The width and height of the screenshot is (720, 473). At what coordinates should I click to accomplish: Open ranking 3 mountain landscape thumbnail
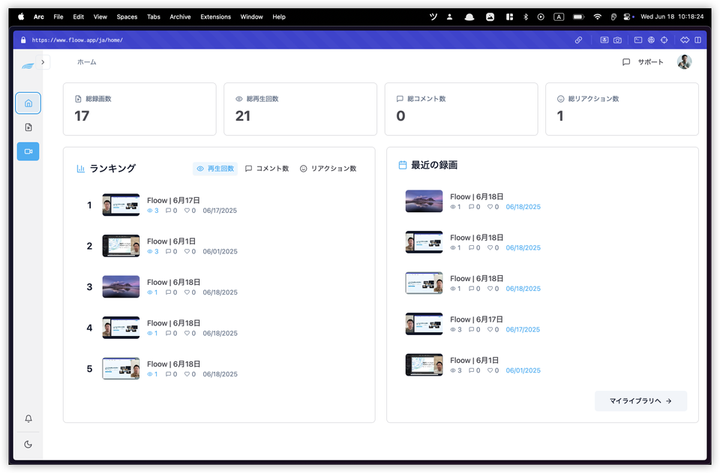tap(121, 287)
